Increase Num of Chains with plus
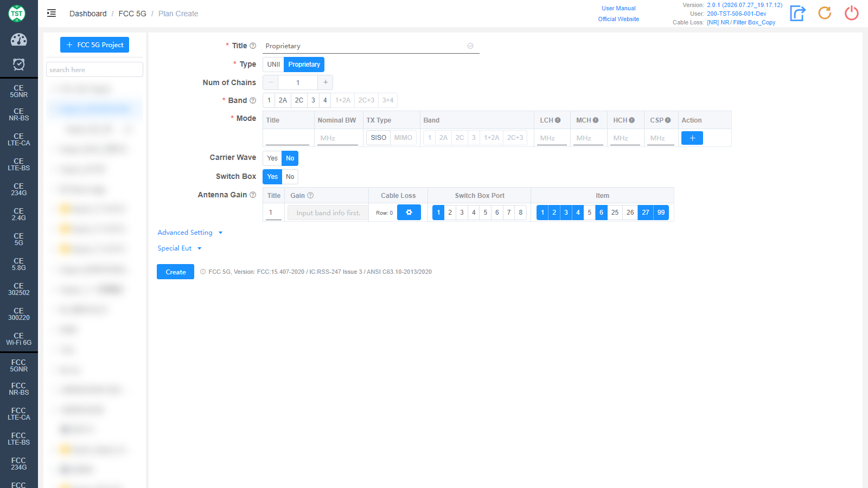The image size is (868, 488). 325,82
